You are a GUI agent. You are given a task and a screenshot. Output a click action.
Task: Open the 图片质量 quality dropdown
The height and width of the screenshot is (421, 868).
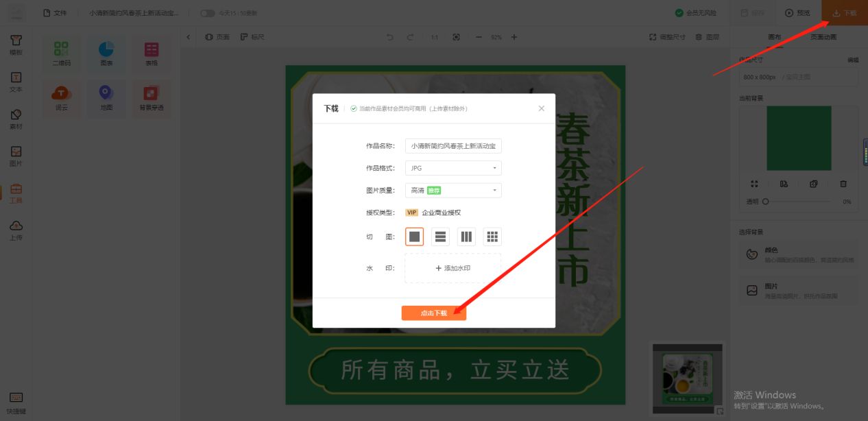pyautogui.click(x=453, y=190)
